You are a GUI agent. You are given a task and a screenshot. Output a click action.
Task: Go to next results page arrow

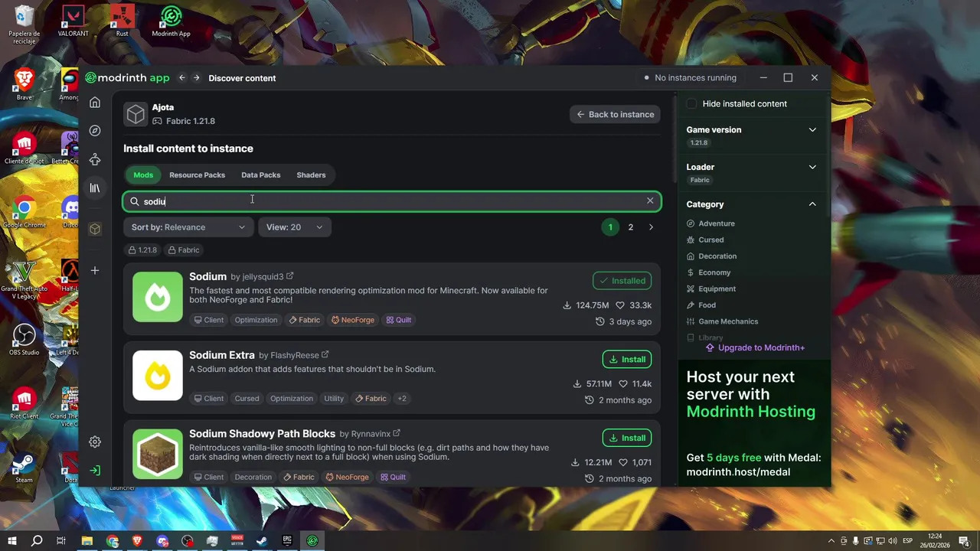click(652, 227)
